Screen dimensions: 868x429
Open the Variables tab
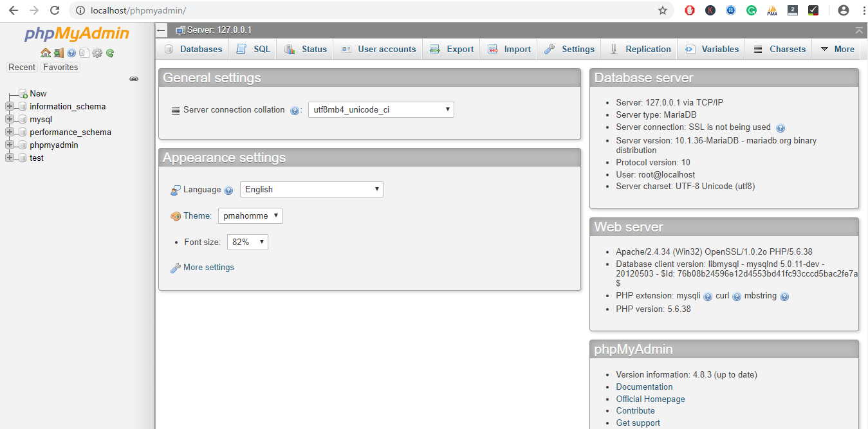click(712, 49)
